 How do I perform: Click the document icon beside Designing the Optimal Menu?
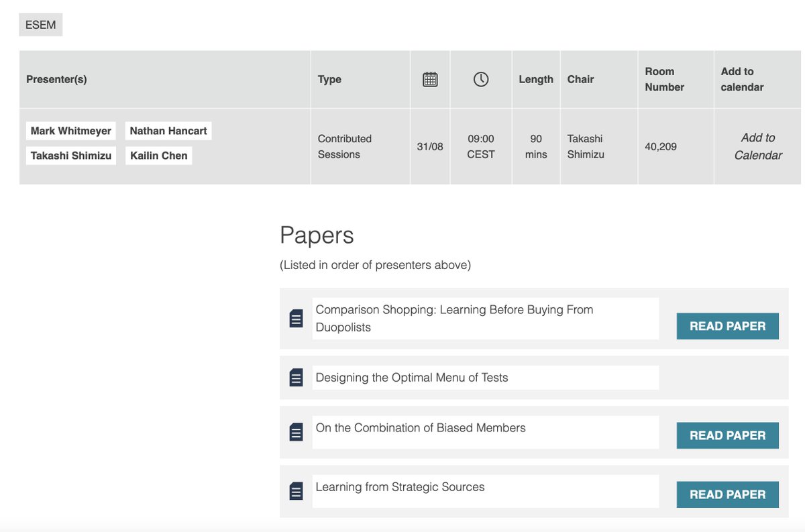coord(296,378)
